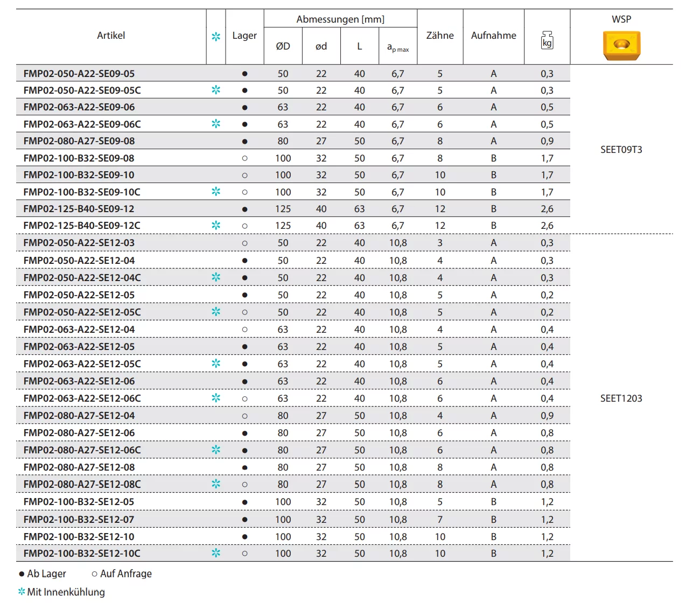Image resolution: width=686 pixels, height=616 pixels.
Task: Click the internal cooling snowflake icon in the table header
Action: point(216,37)
